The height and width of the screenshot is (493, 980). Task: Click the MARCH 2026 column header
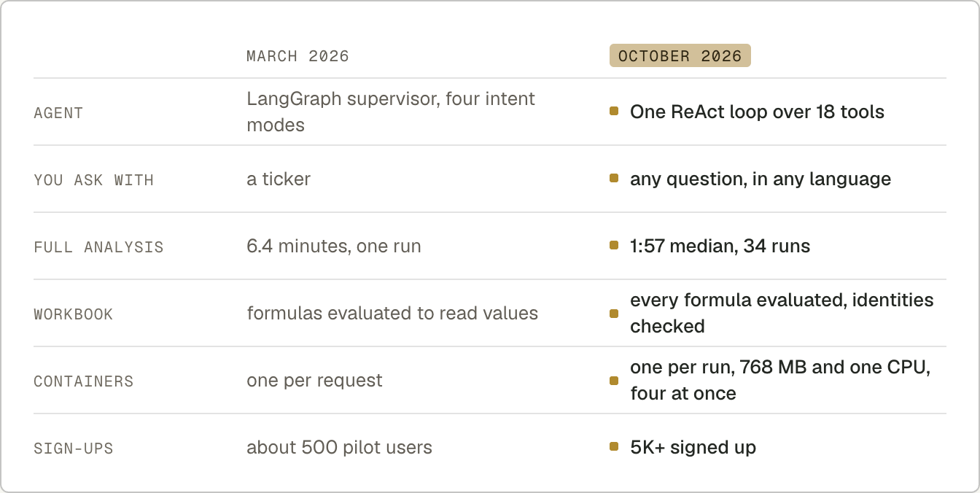(x=297, y=56)
